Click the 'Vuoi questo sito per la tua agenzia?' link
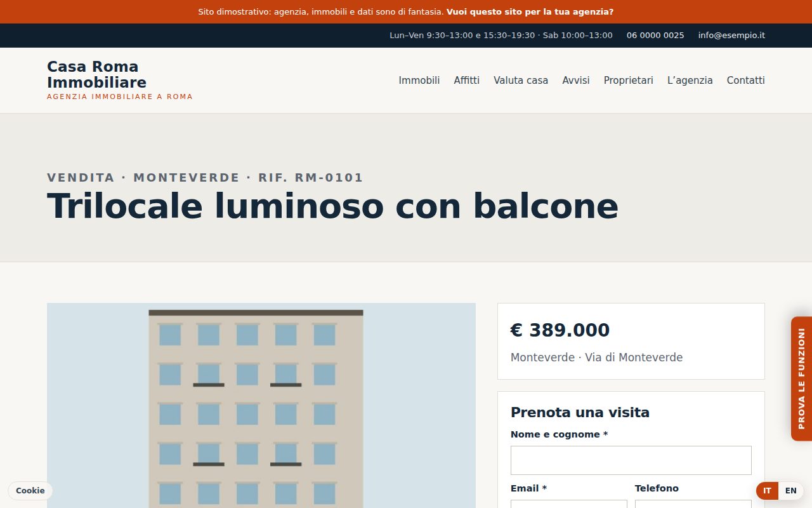 point(530,11)
